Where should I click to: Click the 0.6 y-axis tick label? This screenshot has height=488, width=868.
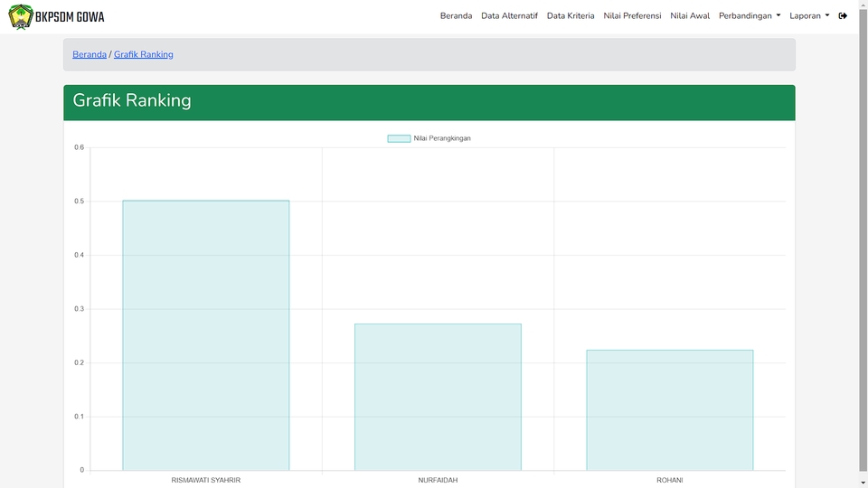(80, 147)
